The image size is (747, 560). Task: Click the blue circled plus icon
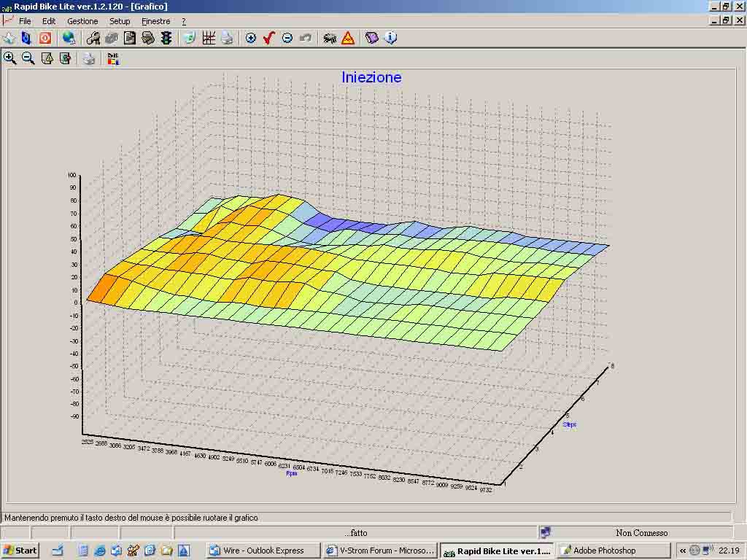click(251, 38)
